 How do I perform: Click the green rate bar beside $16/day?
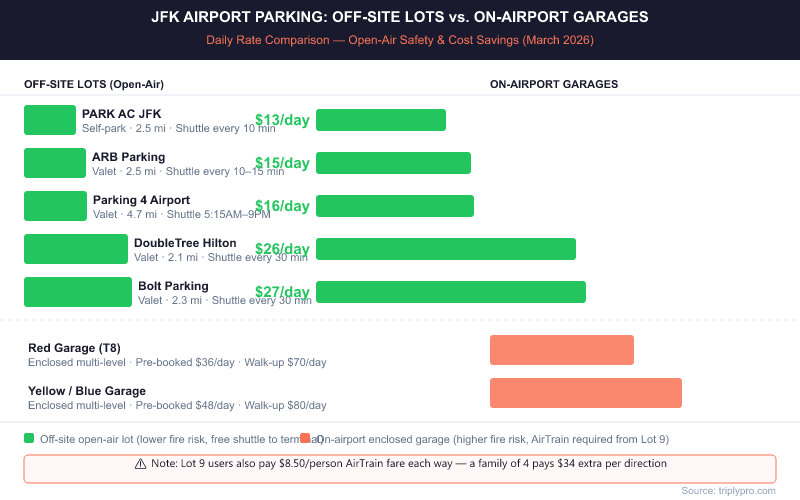point(395,206)
